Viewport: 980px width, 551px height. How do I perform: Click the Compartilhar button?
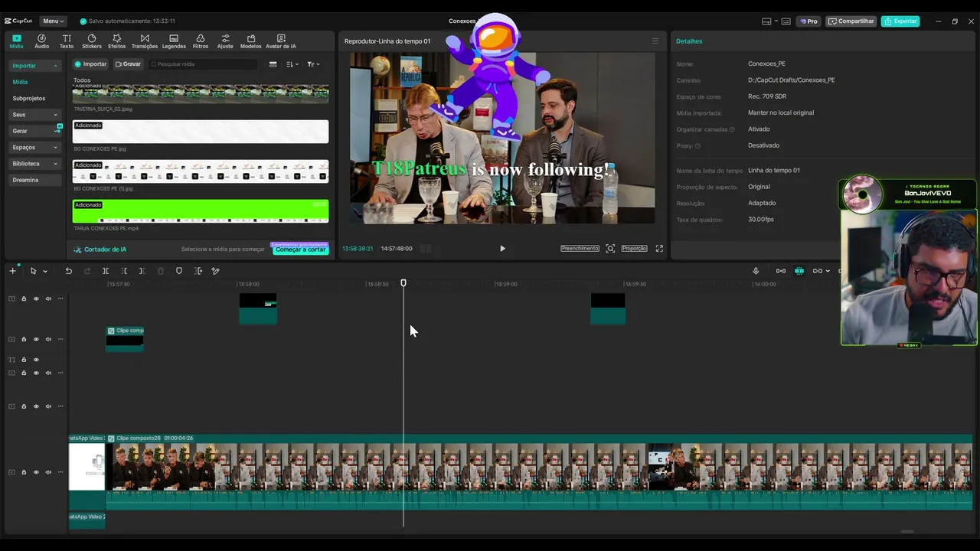click(851, 21)
